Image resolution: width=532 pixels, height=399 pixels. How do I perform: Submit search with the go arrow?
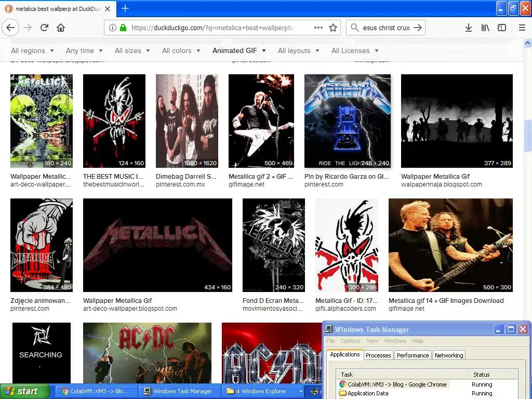pyautogui.click(x=418, y=28)
